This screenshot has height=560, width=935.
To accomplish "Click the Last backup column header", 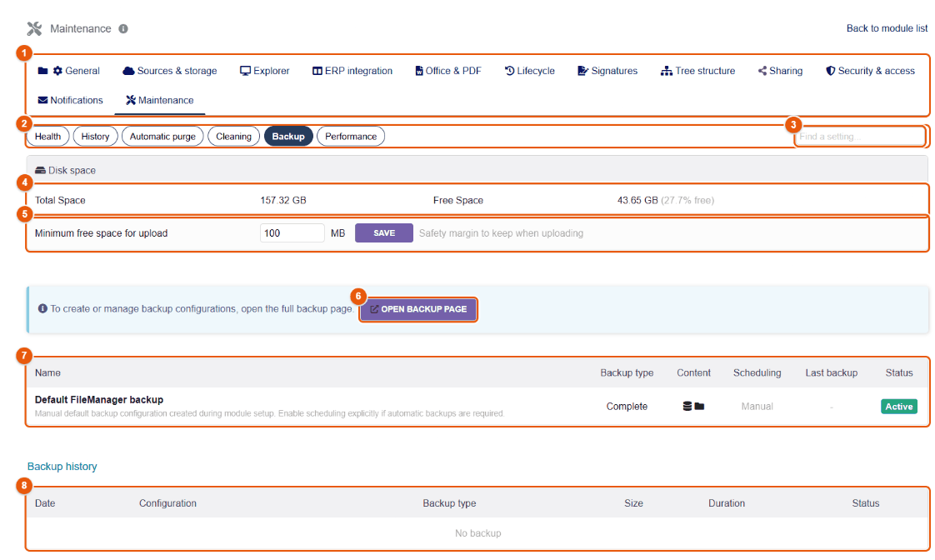I will click(831, 372).
